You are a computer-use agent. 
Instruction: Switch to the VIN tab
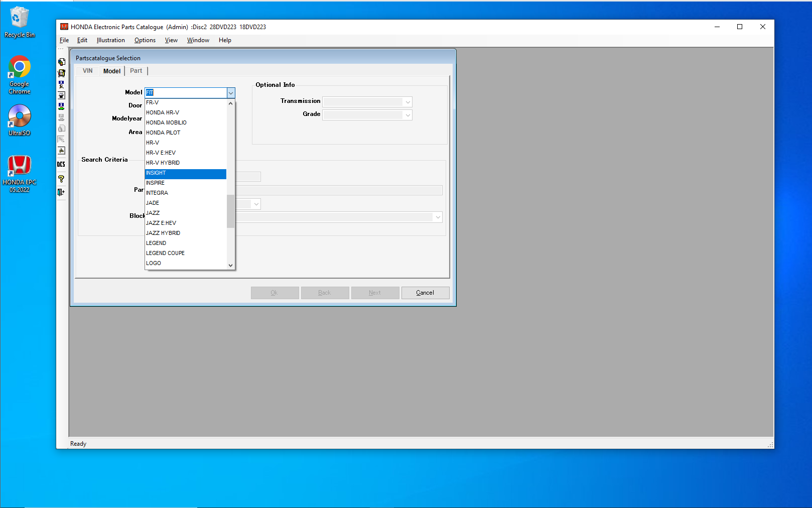point(88,71)
